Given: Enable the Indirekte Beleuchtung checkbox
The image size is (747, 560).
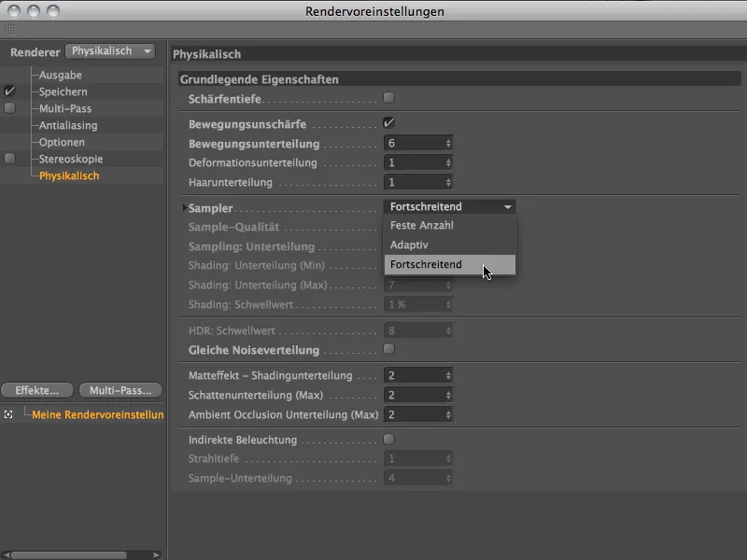Looking at the screenshot, I should [389, 439].
